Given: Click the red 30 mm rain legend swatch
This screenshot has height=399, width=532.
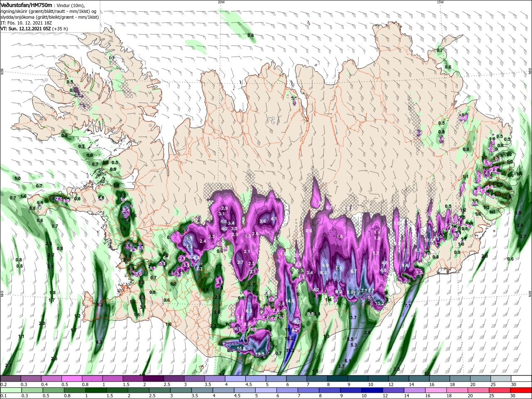Looking at the screenshot, I should 521,390.
